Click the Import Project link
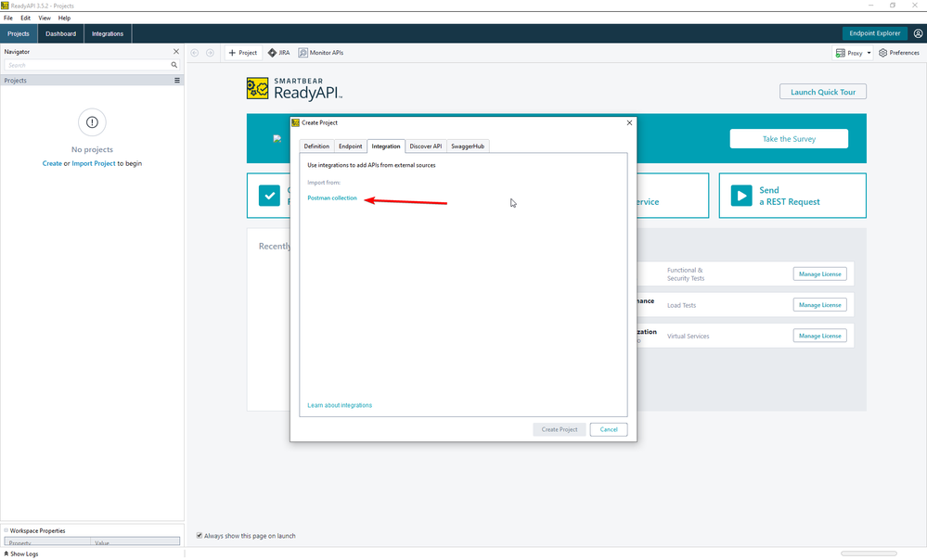This screenshot has height=560, width=927. (x=94, y=163)
